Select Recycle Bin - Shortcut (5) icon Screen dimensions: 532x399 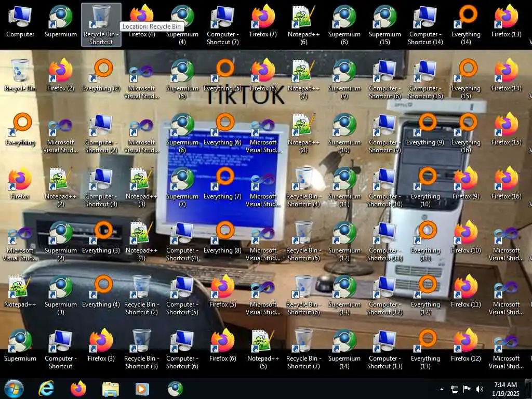point(303,240)
